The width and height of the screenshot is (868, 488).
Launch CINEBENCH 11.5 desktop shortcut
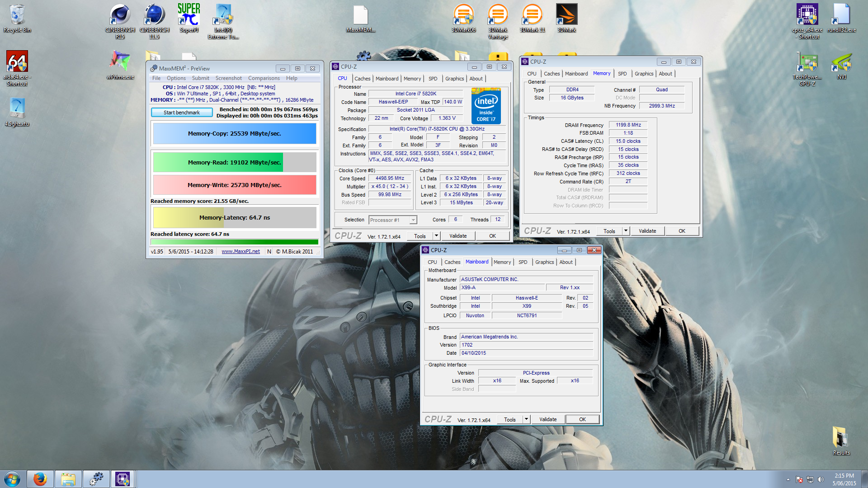[154, 21]
